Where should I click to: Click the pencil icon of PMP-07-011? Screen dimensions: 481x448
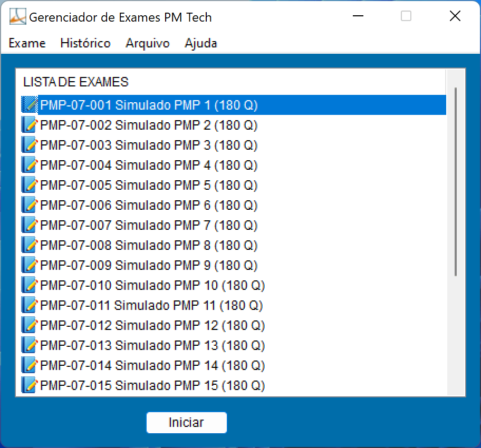tap(30, 305)
